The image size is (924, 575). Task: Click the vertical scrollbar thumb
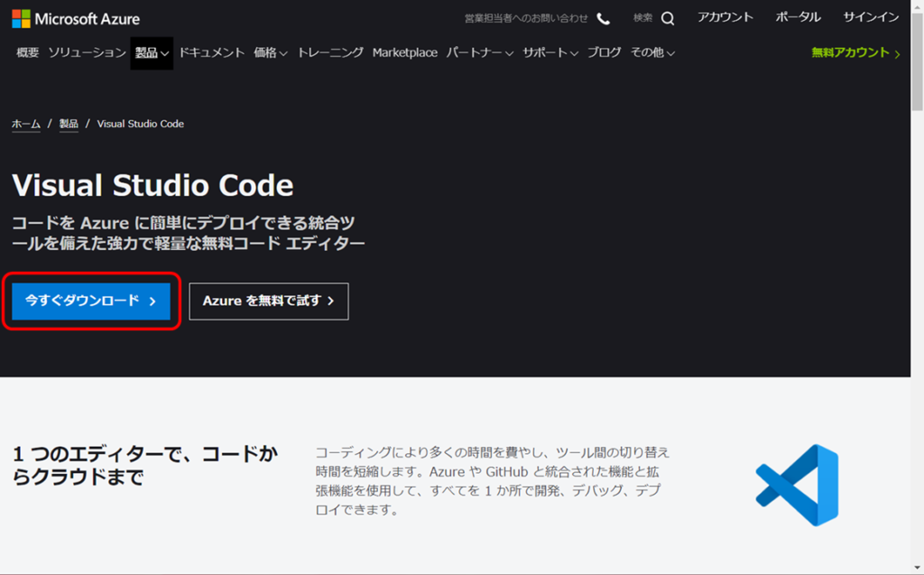point(917,62)
